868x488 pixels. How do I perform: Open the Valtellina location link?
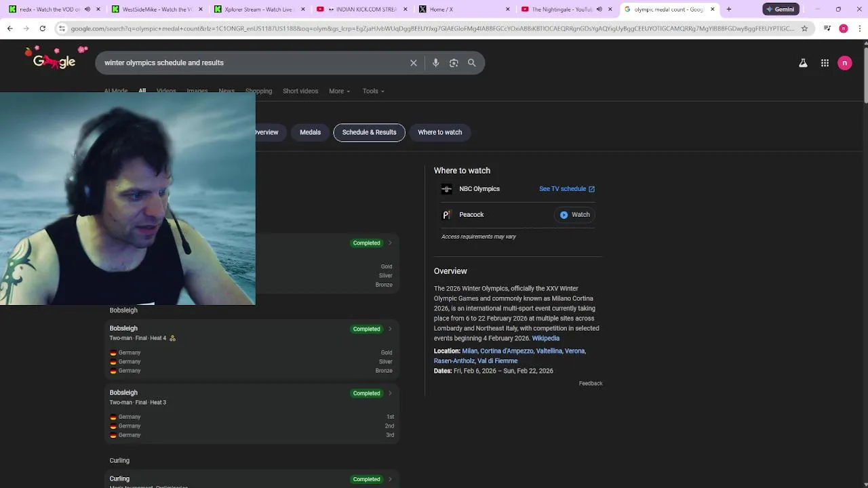(549, 351)
